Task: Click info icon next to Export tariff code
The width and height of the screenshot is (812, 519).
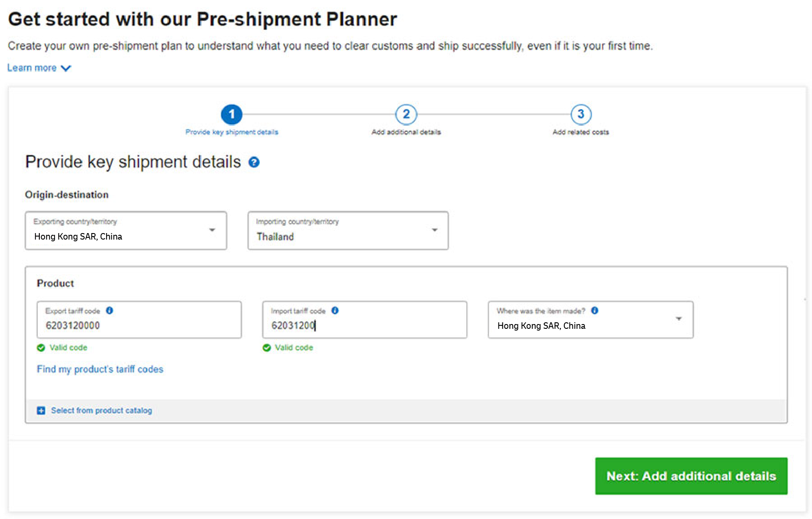Action: pos(110,311)
